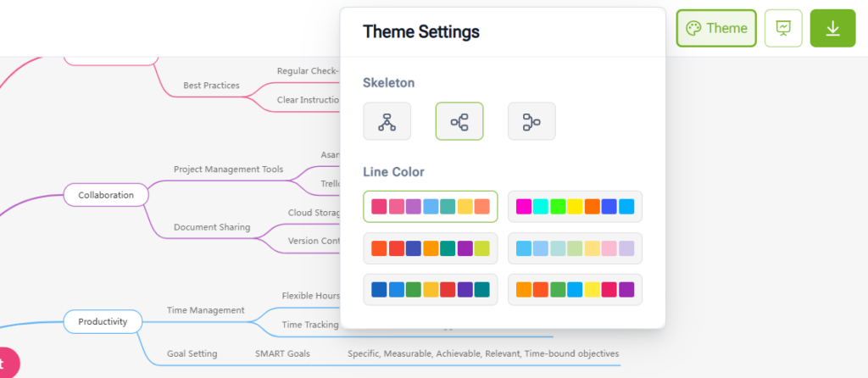Open the Theme palette button

pos(716,28)
